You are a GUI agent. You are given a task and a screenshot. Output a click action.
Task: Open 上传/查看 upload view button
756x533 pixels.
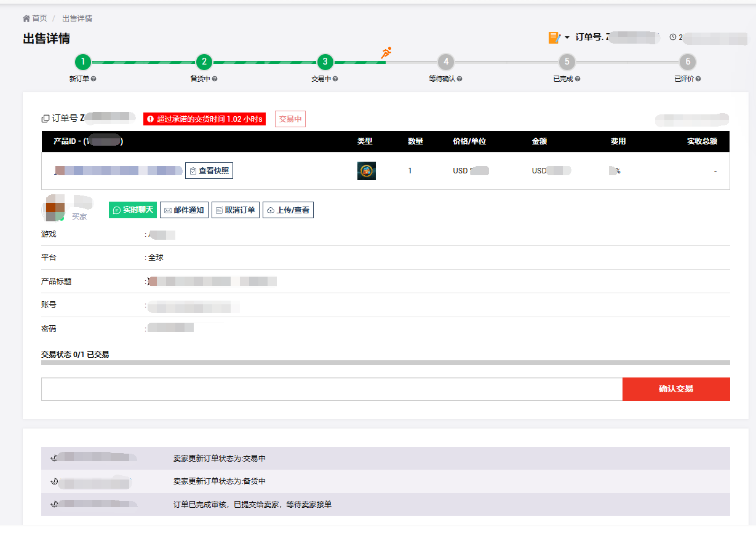(x=288, y=210)
